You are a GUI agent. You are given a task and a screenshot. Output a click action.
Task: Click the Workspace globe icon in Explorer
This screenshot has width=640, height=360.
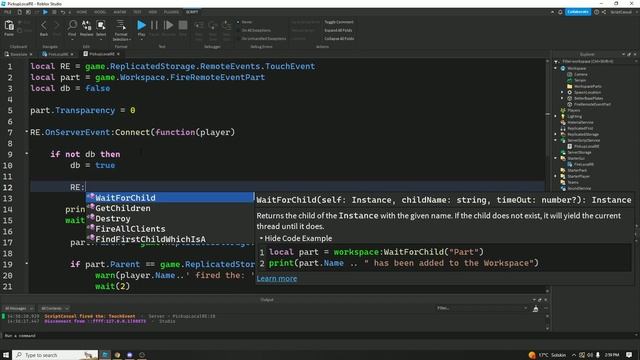[x=563, y=69]
